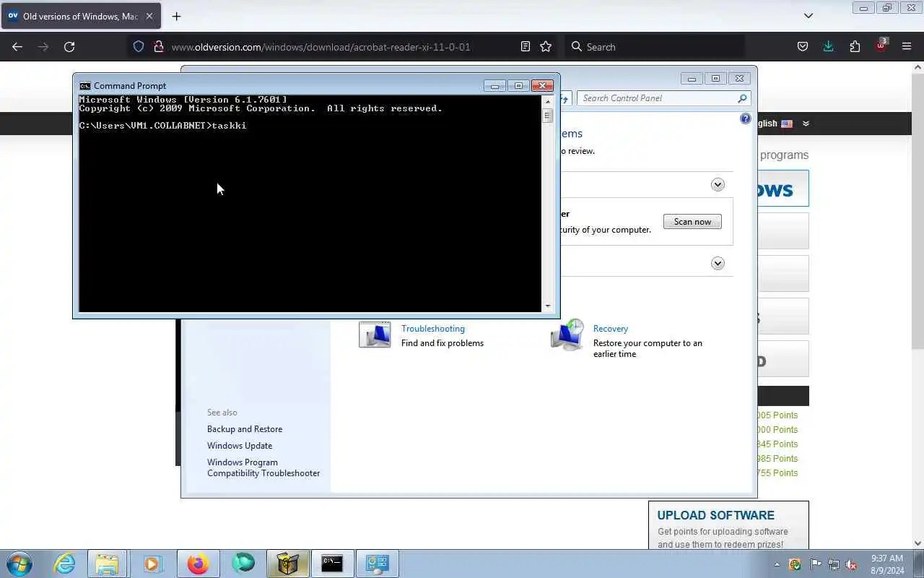Click the Firefox forward arrow button
Image resolution: width=924 pixels, height=578 pixels.
(43, 46)
